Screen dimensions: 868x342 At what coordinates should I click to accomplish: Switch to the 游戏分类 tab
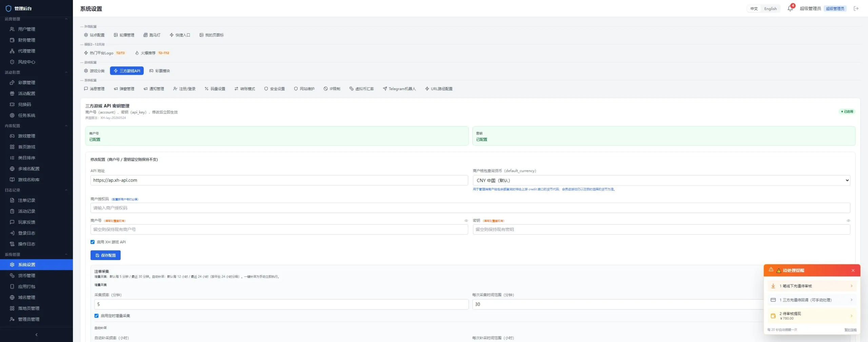coord(94,71)
